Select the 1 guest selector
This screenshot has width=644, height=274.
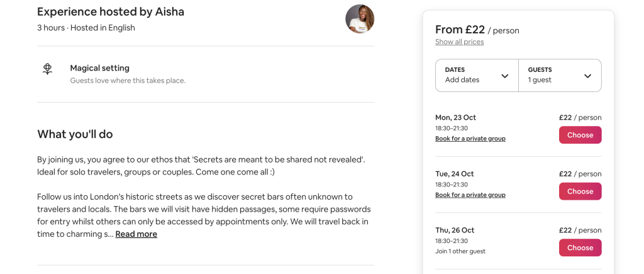(x=560, y=76)
